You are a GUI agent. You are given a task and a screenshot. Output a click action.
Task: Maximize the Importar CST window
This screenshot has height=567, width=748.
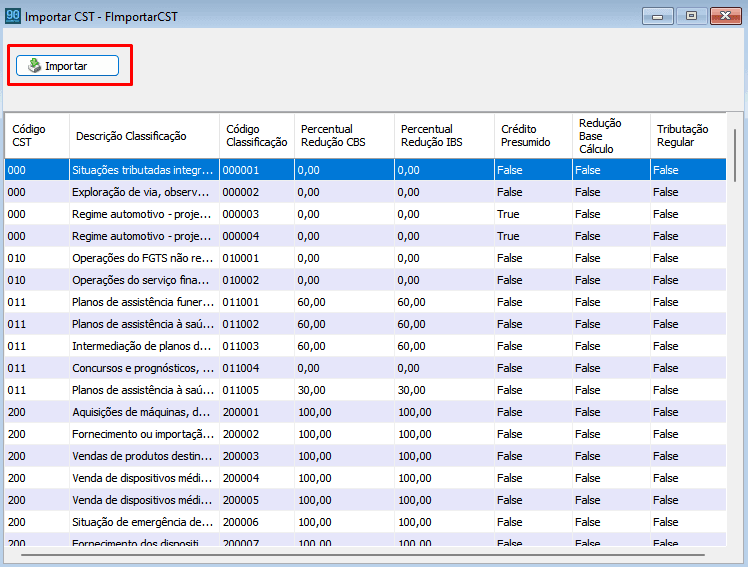(x=691, y=16)
